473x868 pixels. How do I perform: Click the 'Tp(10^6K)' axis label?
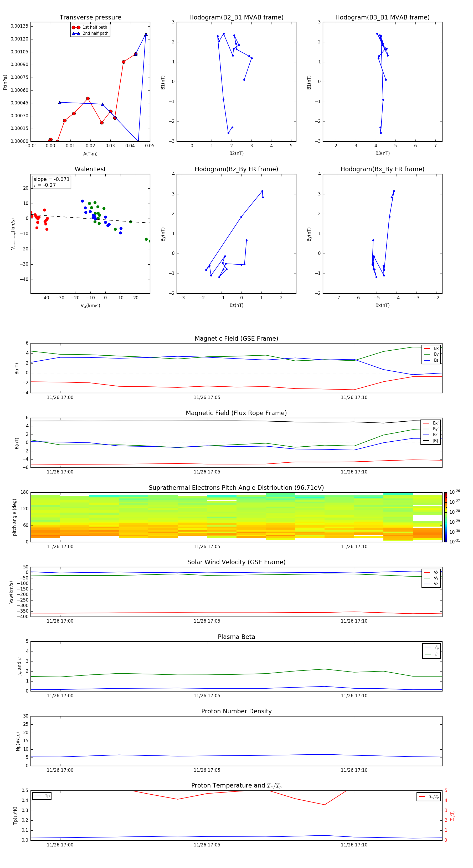click(15, 816)
